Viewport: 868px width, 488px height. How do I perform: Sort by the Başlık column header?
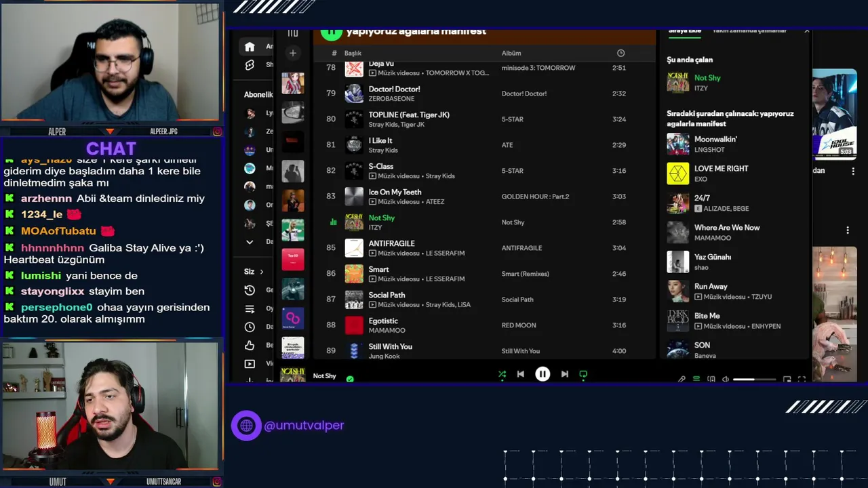pos(353,53)
